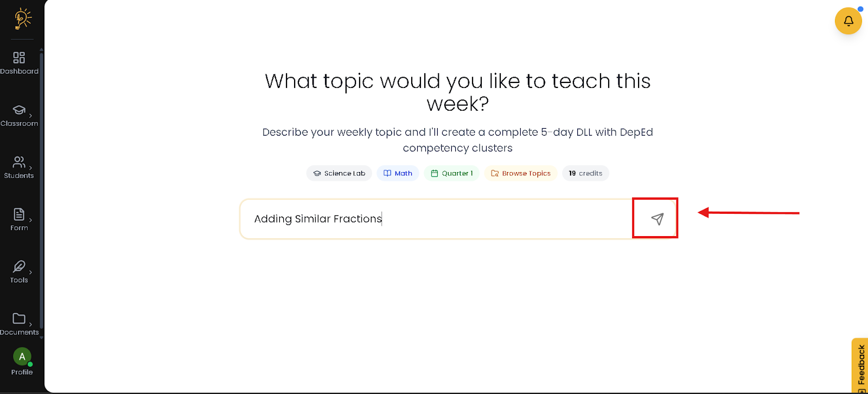868x394 pixels.
Task: Click the paper plane send icon
Action: click(x=657, y=219)
